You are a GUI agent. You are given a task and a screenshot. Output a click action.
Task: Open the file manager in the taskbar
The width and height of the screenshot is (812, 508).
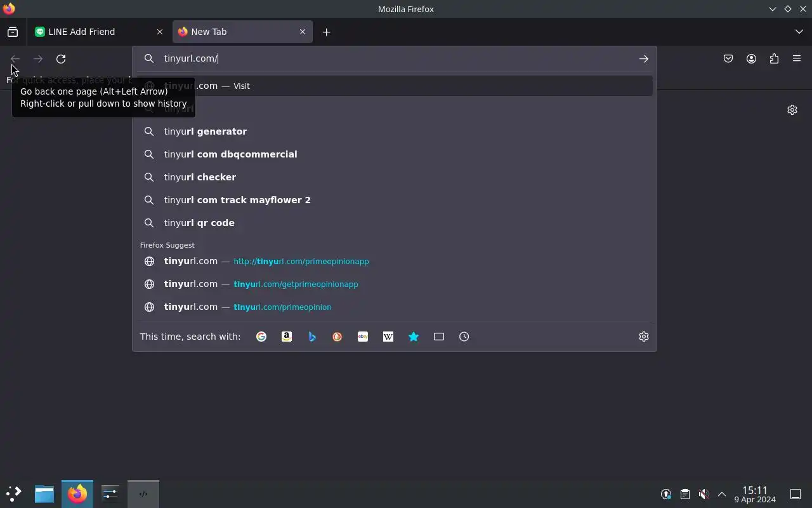click(x=44, y=493)
